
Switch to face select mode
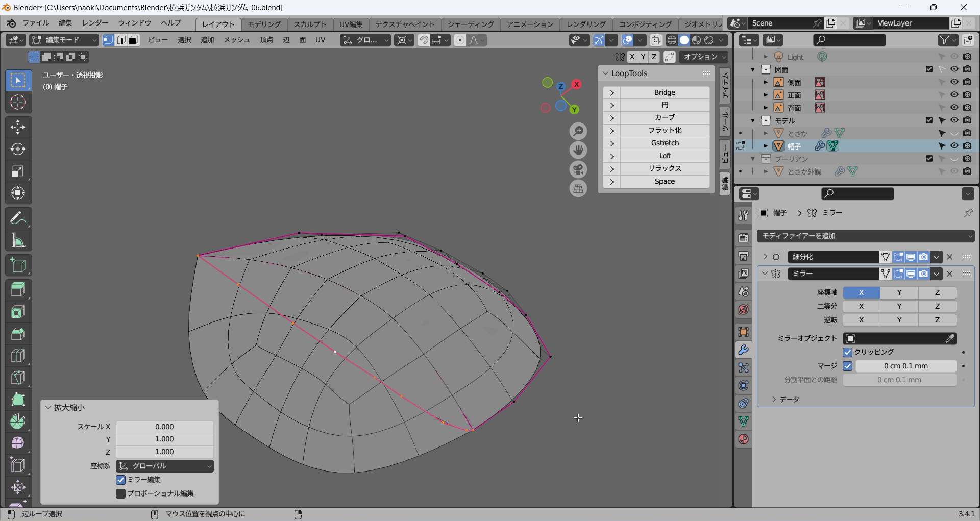tap(134, 40)
